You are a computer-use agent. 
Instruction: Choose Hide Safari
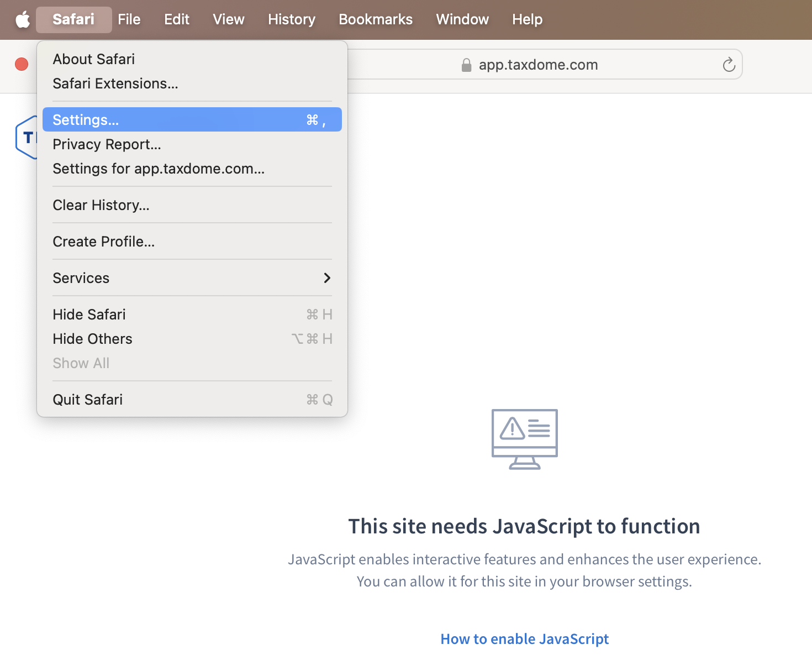coord(89,315)
